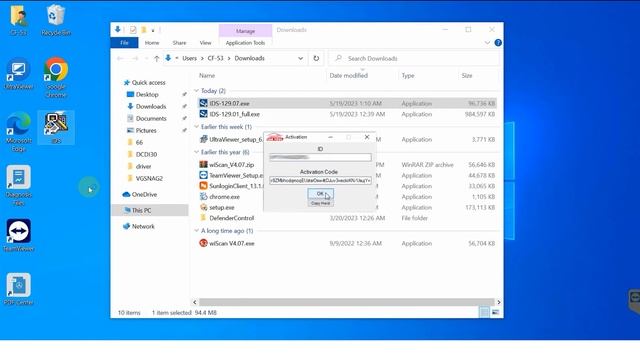Open the Recent locations dropdown arrow
This screenshot has width=640, height=360.
146,59
